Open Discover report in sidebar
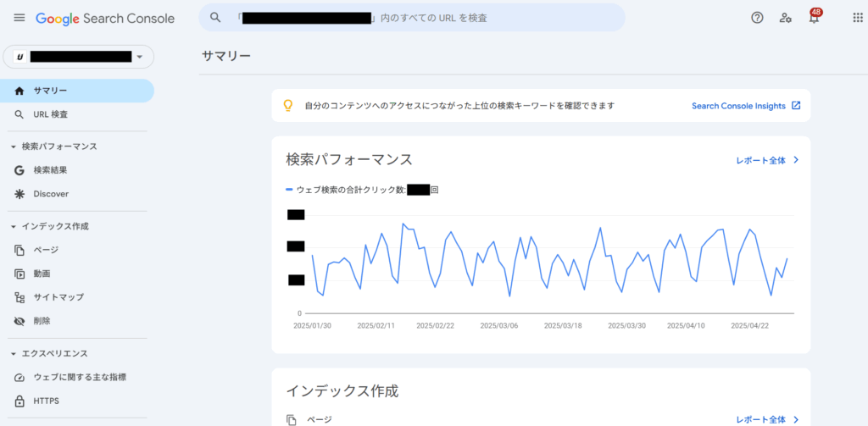 (x=77, y=194)
